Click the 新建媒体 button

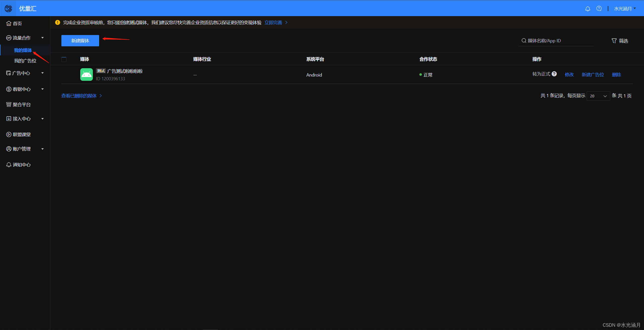pos(80,41)
